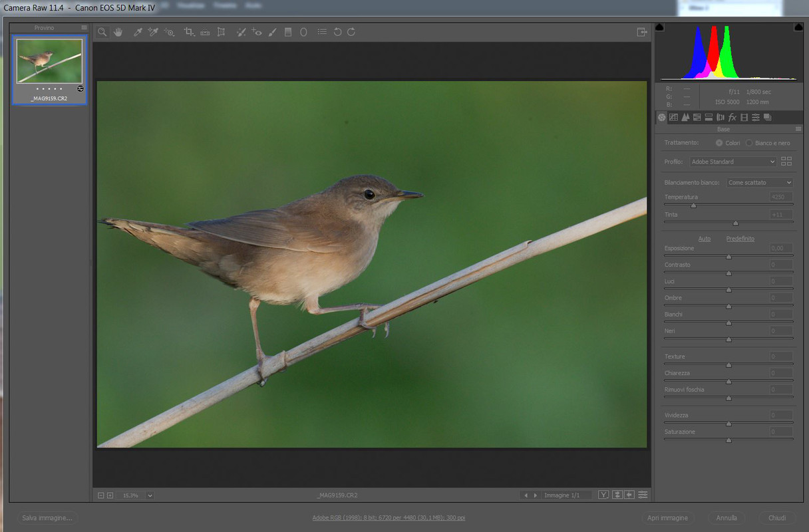Image resolution: width=809 pixels, height=532 pixels.
Task: Select the Hand tool
Action: 118,32
